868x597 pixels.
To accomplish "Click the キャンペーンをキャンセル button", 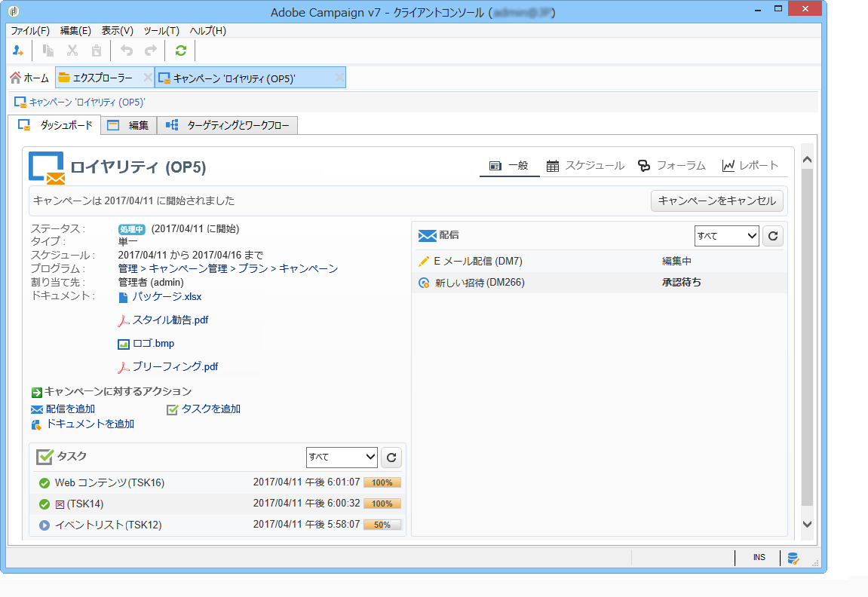I will [x=717, y=201].
